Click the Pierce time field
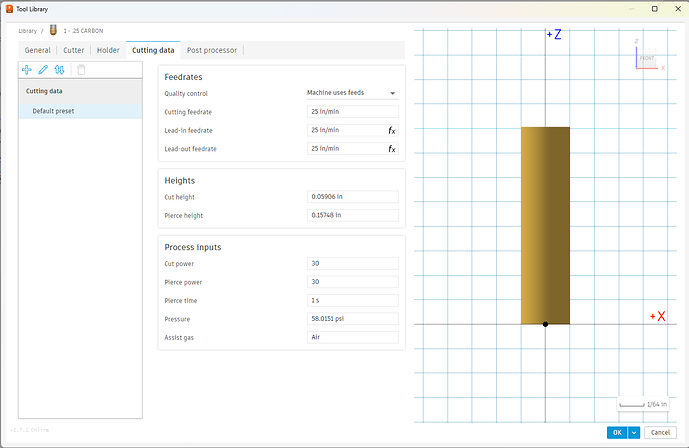Image resolution: width=689 pixels, height=448 pixels. (352, 300)
